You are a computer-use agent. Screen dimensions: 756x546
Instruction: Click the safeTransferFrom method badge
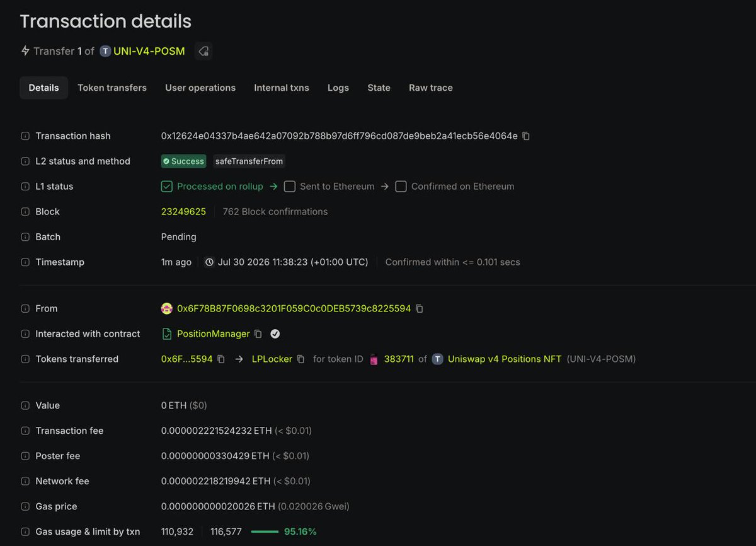249,161
